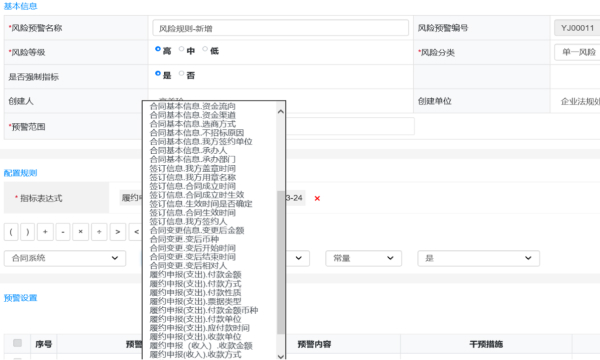Select 履约申报(支出).付款单位 entry
The width and height of the screenshot is (600, 360).
coord(195,319)
